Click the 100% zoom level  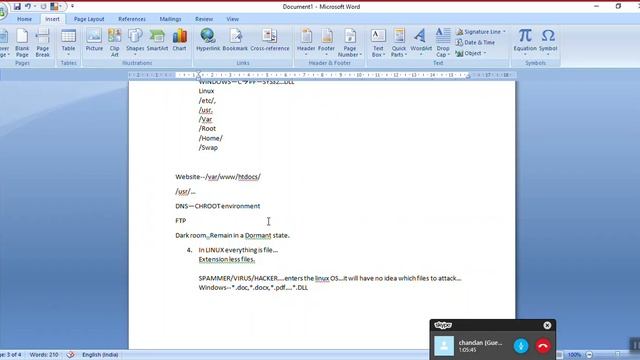click(x=574, y=355)
